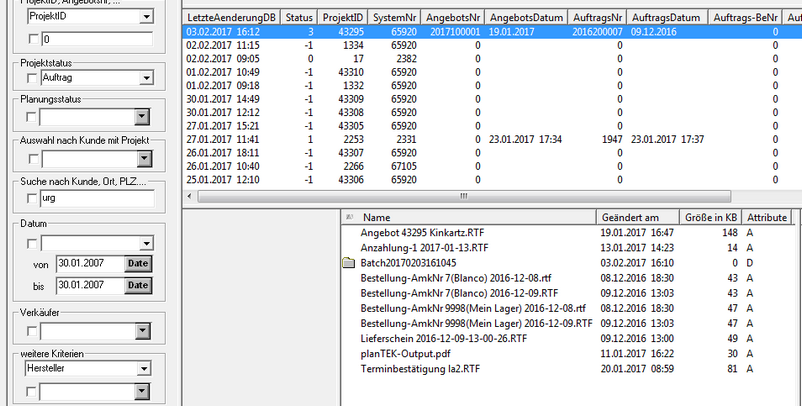The width and height of the screenshot is (802, 406).
Task: Expand the Hersteller dropdown under weitere Kriterien
Action: click(x=145, y=368)
